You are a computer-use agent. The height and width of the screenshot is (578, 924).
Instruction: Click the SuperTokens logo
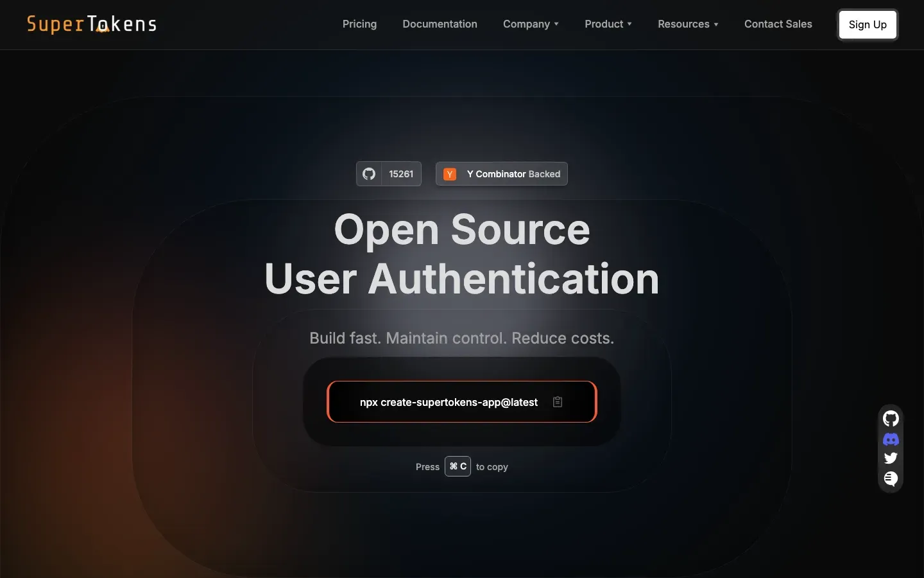(x=92, y=24)
